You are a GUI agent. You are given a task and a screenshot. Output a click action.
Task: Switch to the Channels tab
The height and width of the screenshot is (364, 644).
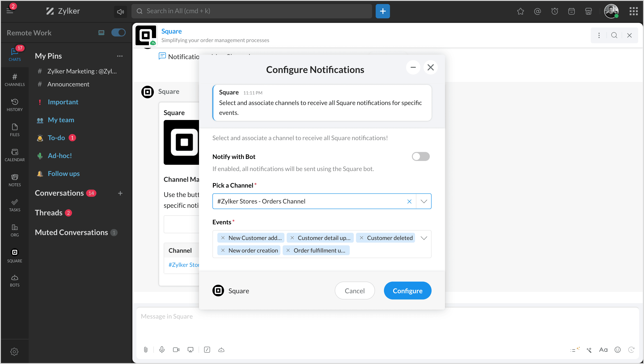pyautogui.click(x=15, y=79)
